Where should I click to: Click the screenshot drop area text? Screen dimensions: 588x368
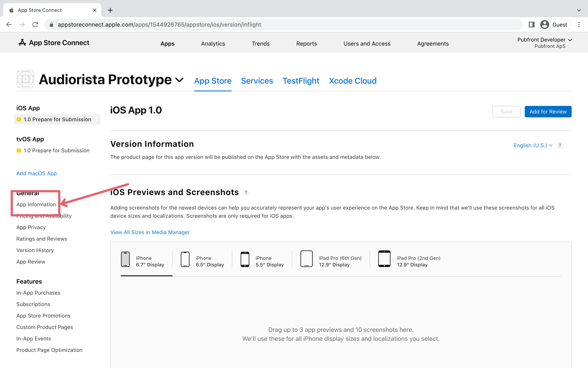click(341, 334)
